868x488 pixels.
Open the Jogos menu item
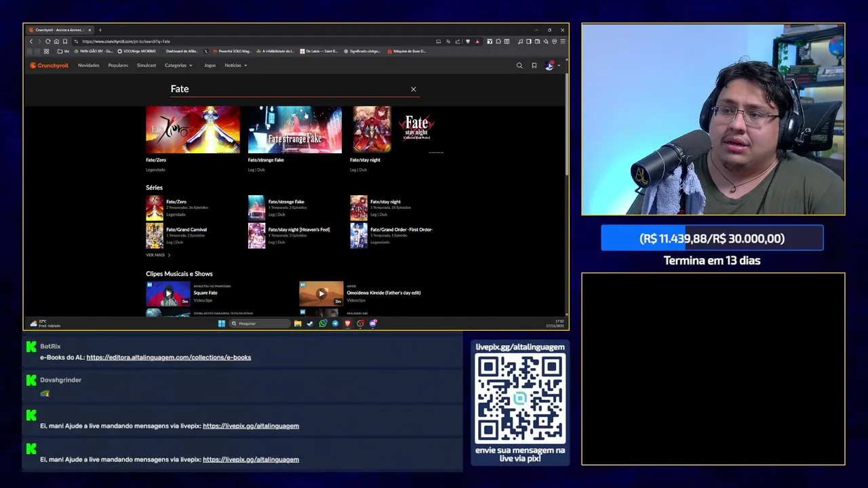[210, 66]
